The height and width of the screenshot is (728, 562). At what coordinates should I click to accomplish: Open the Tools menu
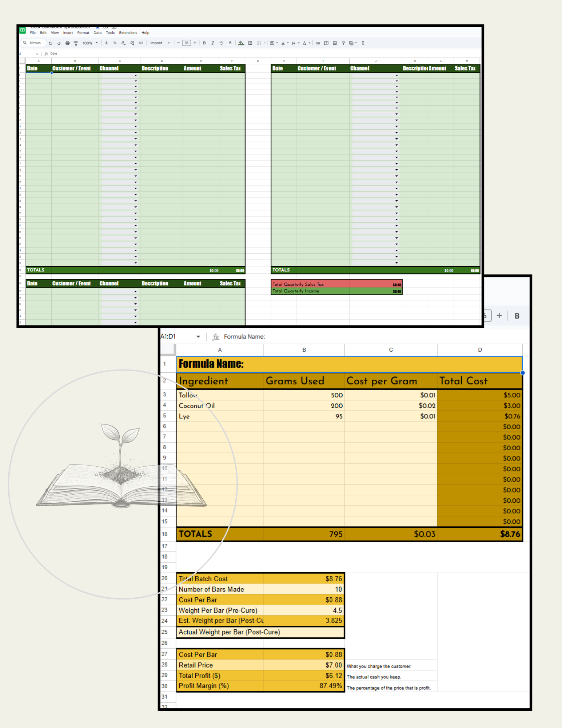coord(110,33)
